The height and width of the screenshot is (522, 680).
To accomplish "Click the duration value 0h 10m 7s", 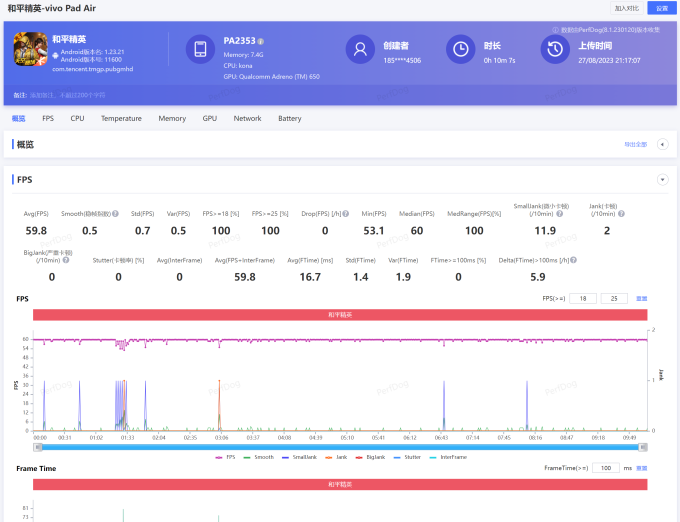I will [x=500, y=60].
